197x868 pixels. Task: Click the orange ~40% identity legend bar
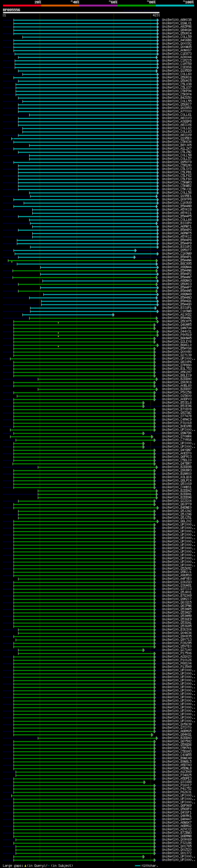(x=60, y=6)
